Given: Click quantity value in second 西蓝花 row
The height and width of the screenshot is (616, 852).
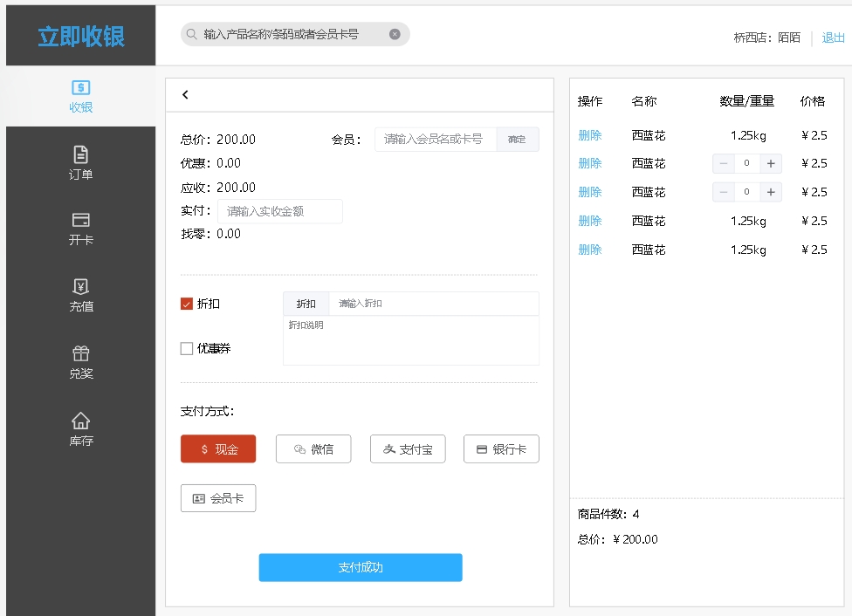Looking at the screenshot, I should coord(747,163).
